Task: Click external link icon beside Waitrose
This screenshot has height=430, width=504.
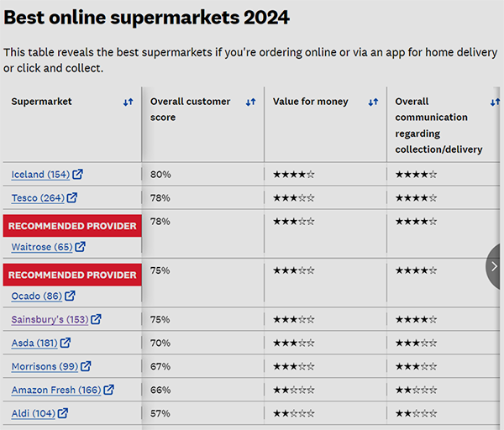Action: [x=80, y=247]
